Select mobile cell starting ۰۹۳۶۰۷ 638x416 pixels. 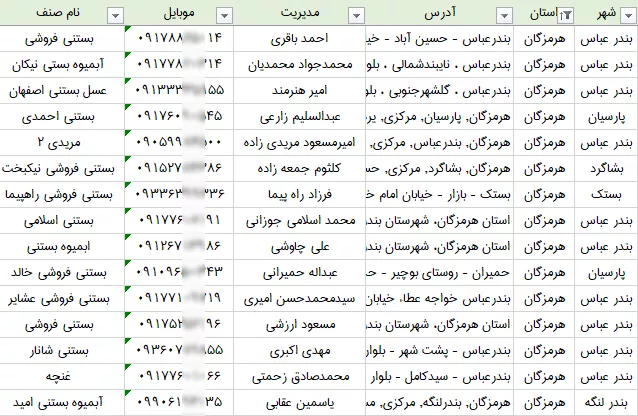click(x=179, y=351)
